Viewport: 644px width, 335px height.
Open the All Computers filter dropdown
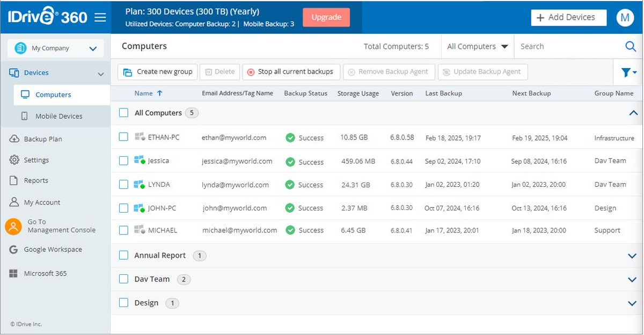tap(477, 46)
